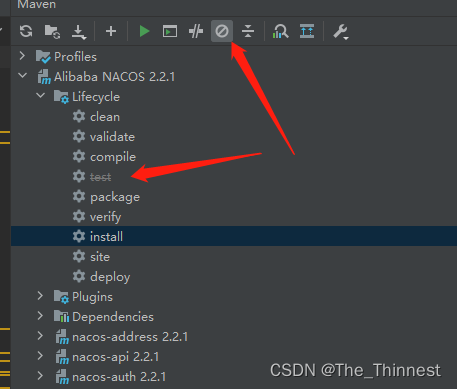This screenshot has width=457, height=389.
Task: Select the validate lifecycle goal
Action: point(112,137)
